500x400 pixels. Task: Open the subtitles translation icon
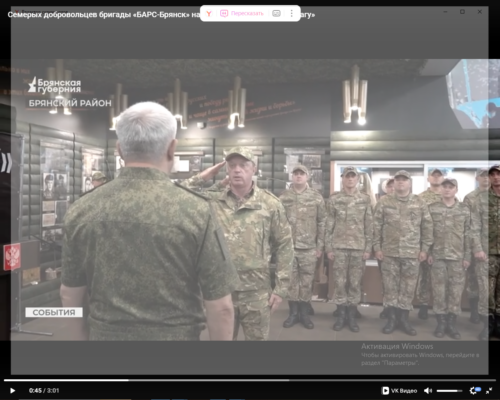tap(276, 13)
